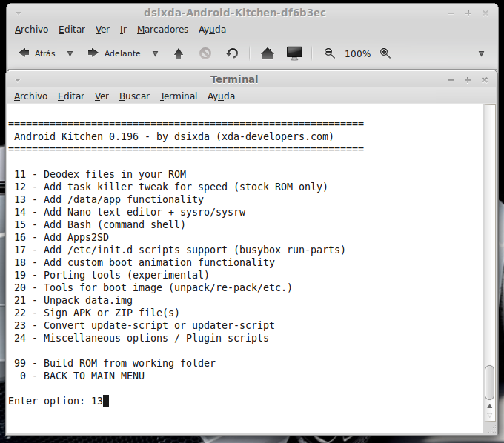Expand the toolbar overflow arrow at right
504x443 pixels.
tap(481, 53)
